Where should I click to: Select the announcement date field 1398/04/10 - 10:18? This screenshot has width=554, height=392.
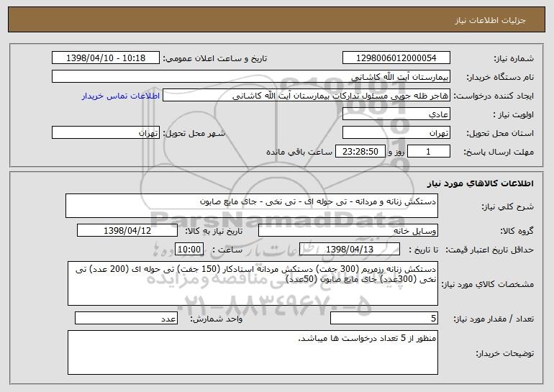pyautogui.click(x=106, y=58)
